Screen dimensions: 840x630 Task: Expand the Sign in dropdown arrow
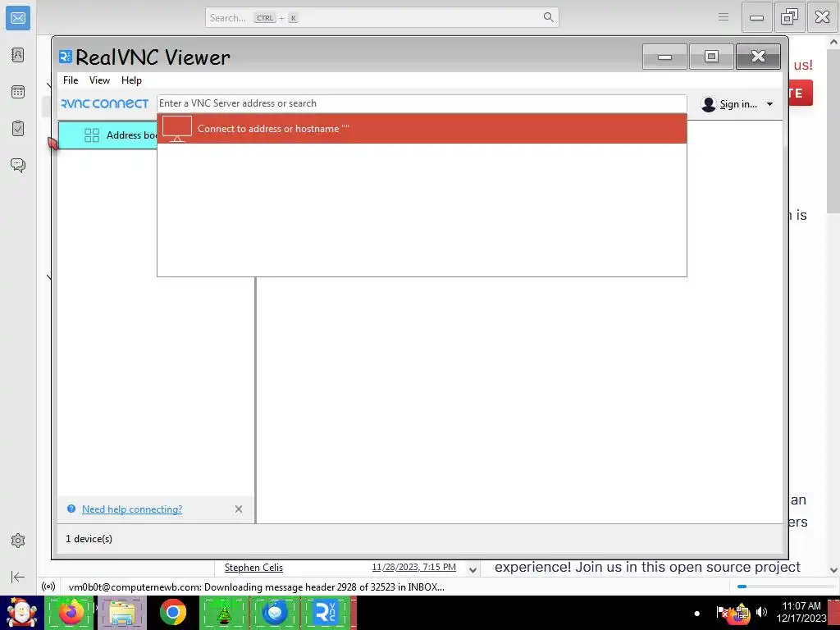(769, 104)
